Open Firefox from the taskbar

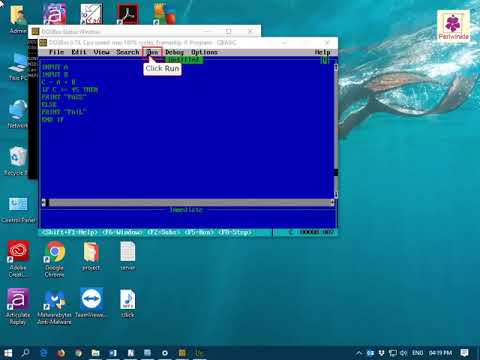tap(61, 353)
